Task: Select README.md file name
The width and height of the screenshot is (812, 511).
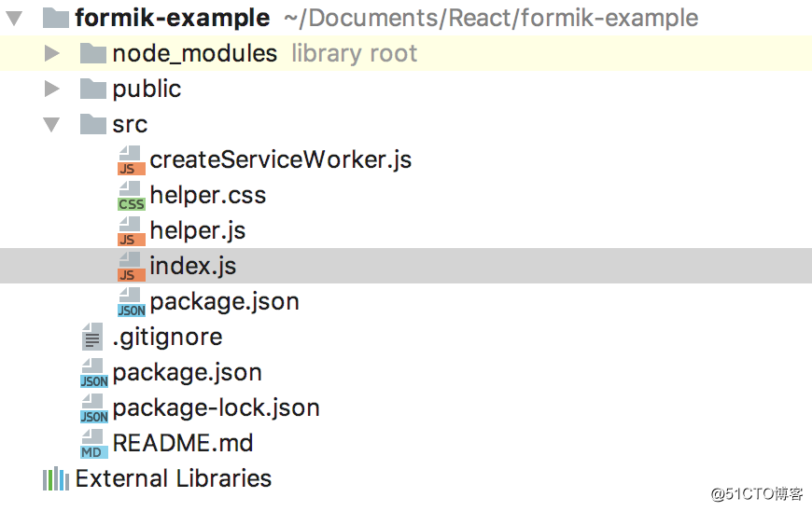Action: coord(183,444)
